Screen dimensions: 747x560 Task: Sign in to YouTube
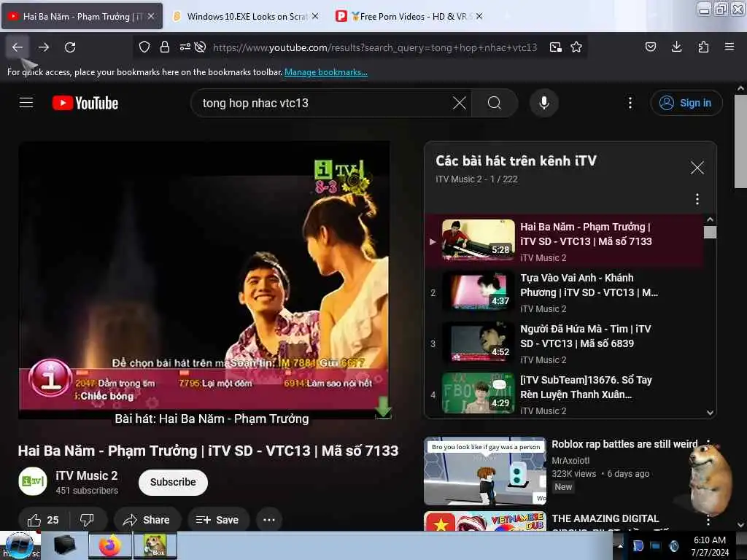pyautogui.click(x=686, y=103)
